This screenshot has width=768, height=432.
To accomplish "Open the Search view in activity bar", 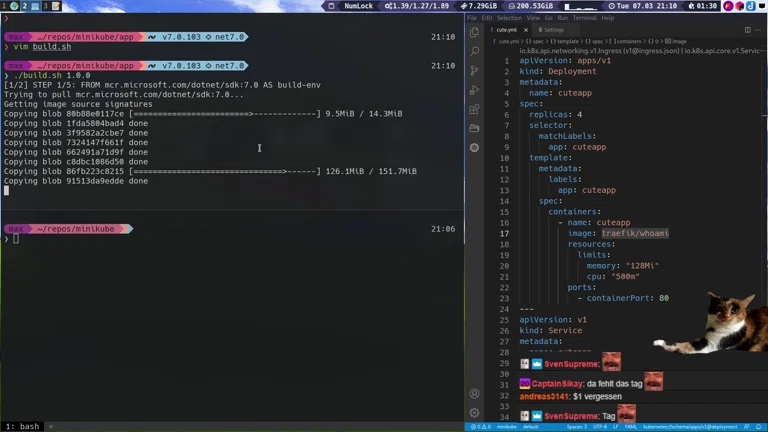I will [x=474, y=52].
